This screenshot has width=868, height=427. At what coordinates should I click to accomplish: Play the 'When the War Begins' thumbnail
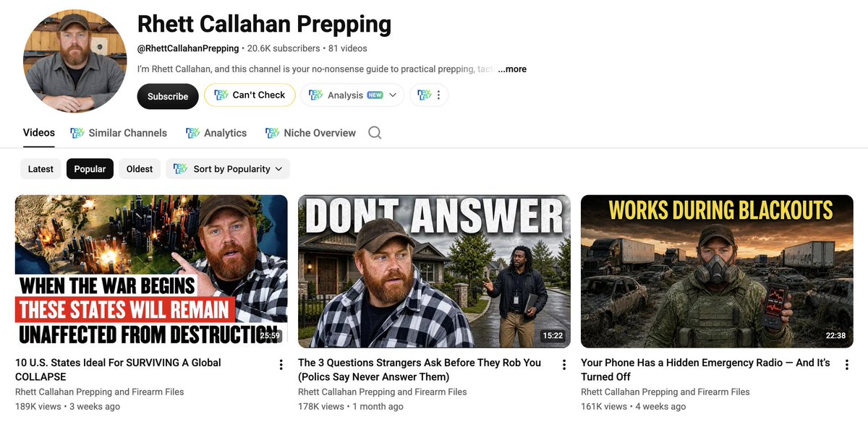point(151,272)
